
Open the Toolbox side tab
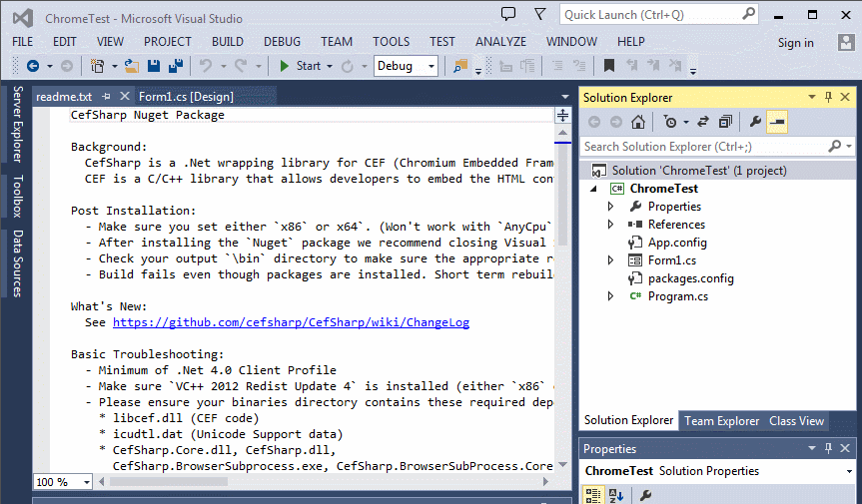(18, 196)
